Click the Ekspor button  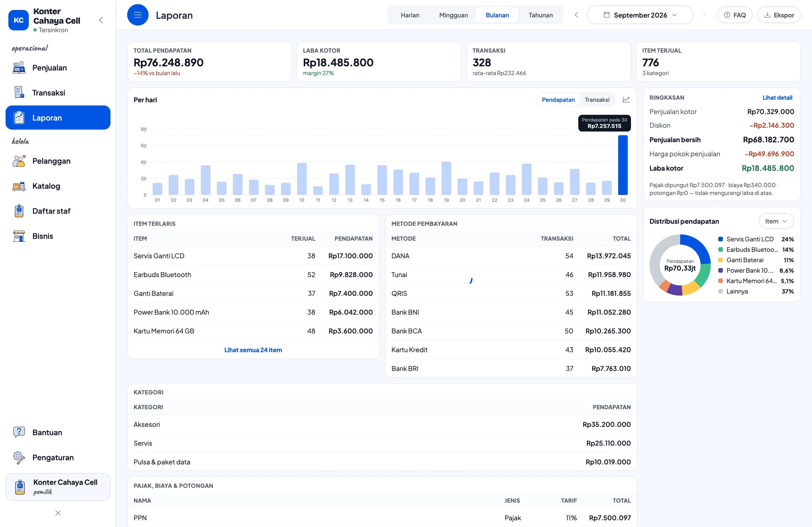click(x=779, y=15)
